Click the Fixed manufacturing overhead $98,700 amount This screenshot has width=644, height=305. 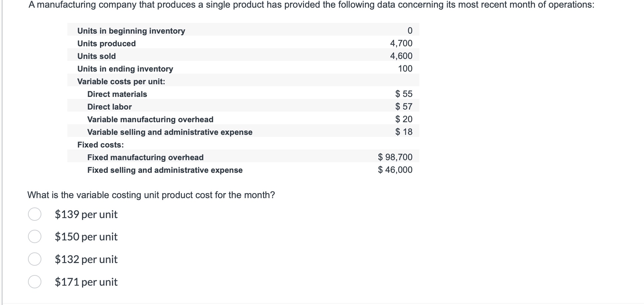pyautogui.click(x=395, y=157)
